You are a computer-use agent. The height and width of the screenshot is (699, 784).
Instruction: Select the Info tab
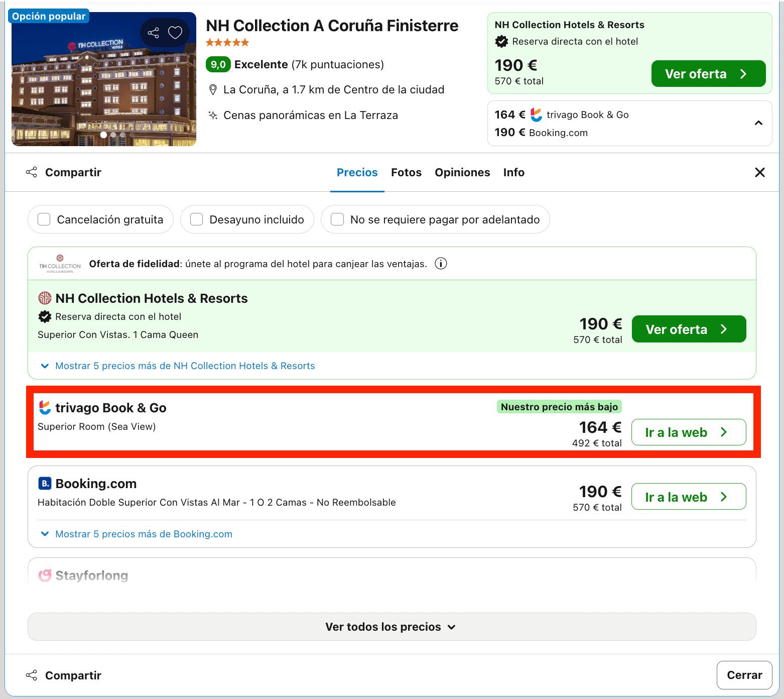pos(514,173)
